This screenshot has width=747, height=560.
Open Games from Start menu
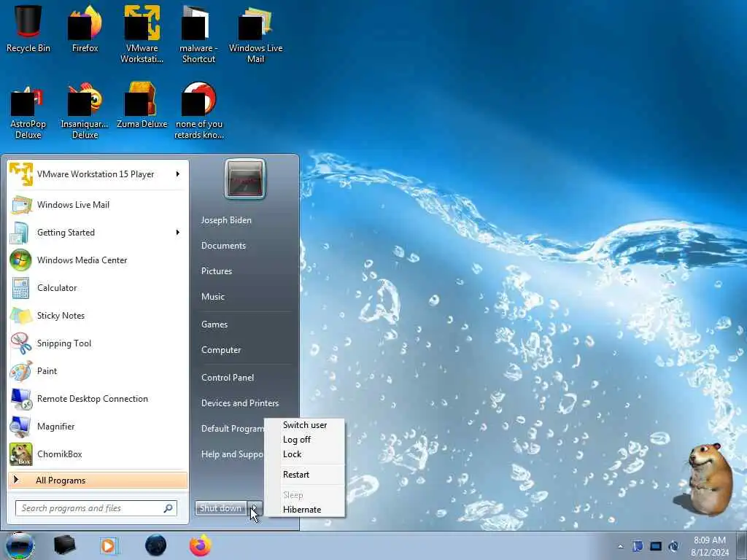coord(214,324)
